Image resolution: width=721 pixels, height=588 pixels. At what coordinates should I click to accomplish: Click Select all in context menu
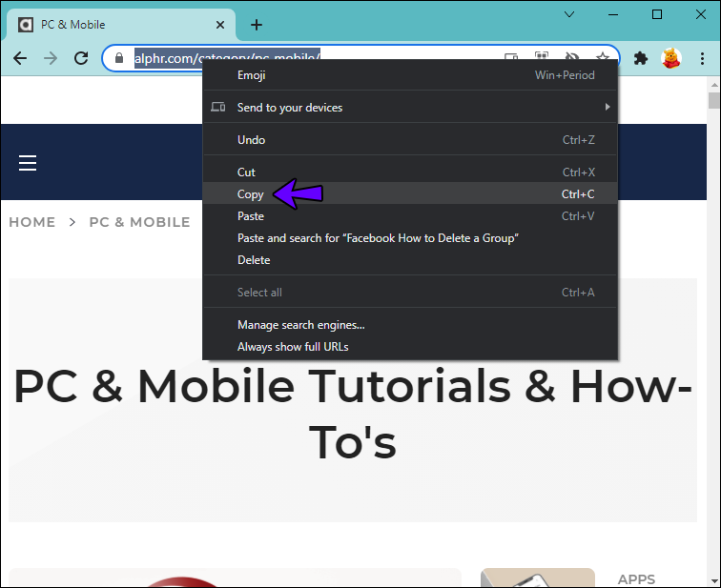click(410, 293)
